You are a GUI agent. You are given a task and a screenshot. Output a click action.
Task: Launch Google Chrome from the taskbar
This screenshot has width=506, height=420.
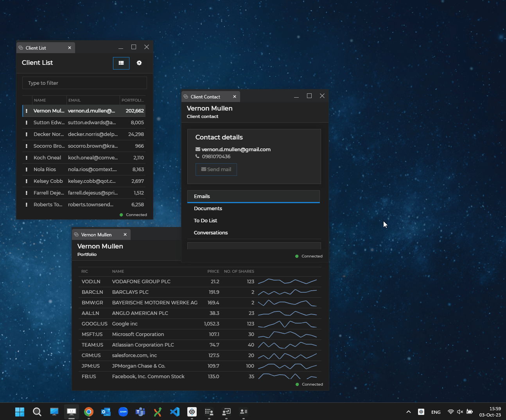pyautogui.click(x=89, y=412)
